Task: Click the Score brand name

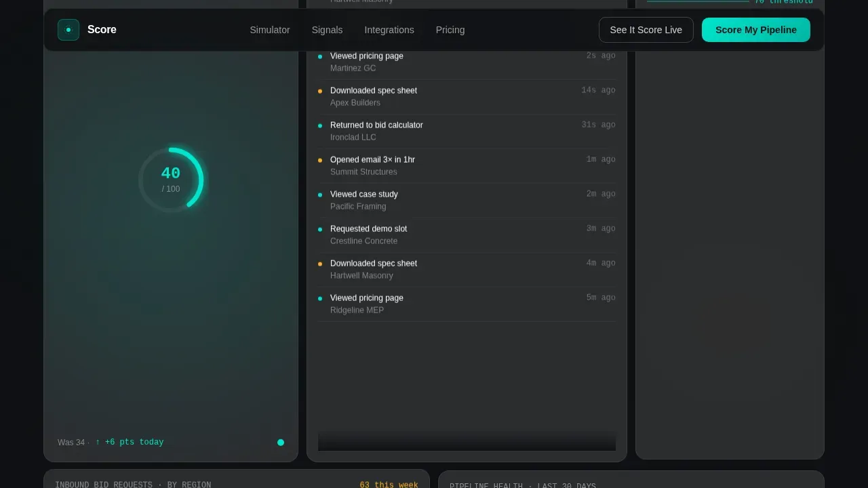Action: tap(102, 30)
